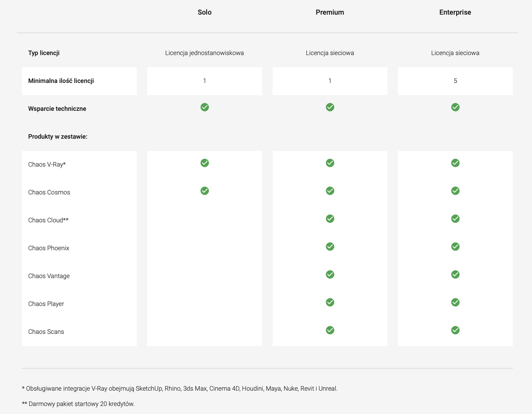Select the Premium column header
Viewport: 532px width, 414px height.
[330, 12]
